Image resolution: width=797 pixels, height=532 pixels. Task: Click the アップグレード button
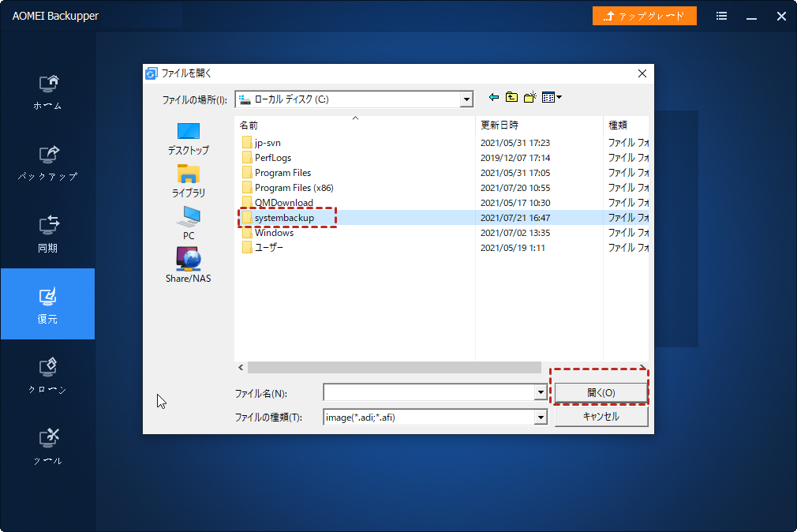click(x=644, y=16)
